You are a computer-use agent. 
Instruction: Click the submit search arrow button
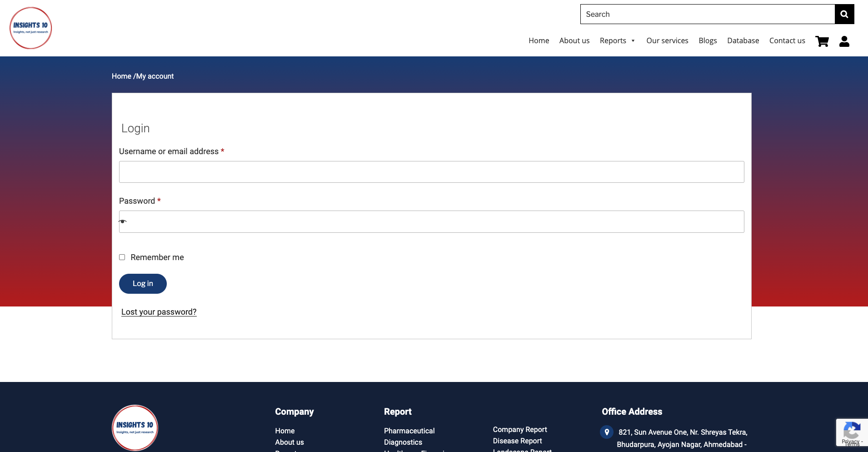[x=844, y=14]
